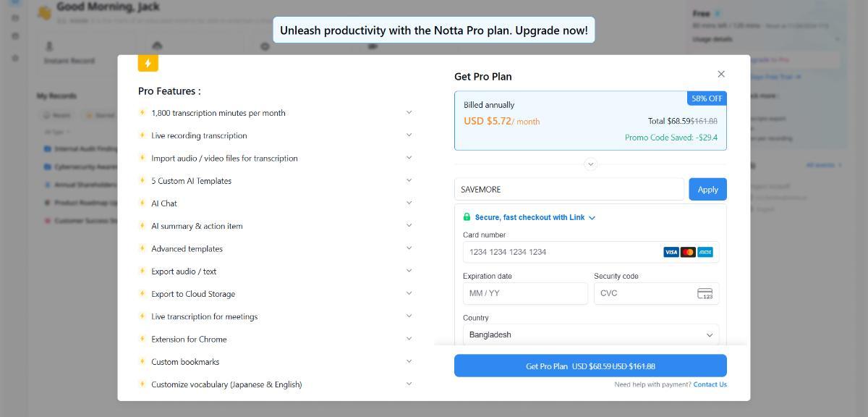Click lightning icon beside AI Chat

coord(142,203)
